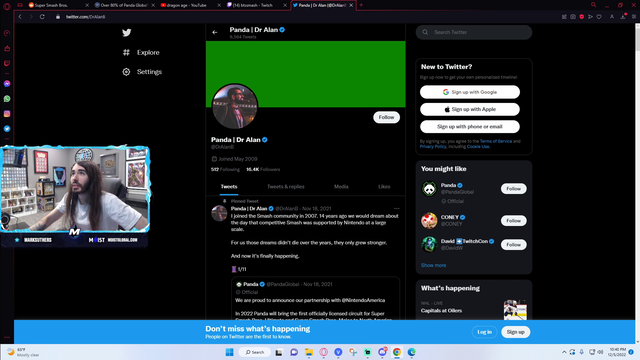Open Messenger in the Opera sidebar
Screen dimensions: 640x360
pos(7,84)
